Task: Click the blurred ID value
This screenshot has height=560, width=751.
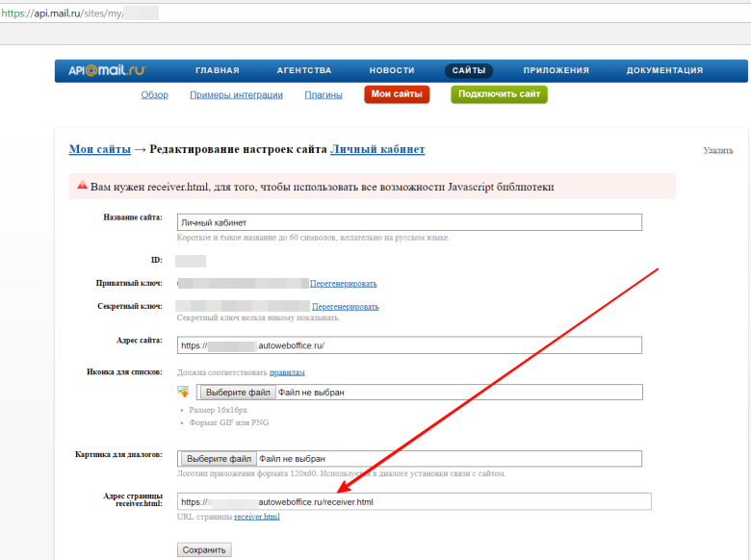Action: [x=191, y=261]
